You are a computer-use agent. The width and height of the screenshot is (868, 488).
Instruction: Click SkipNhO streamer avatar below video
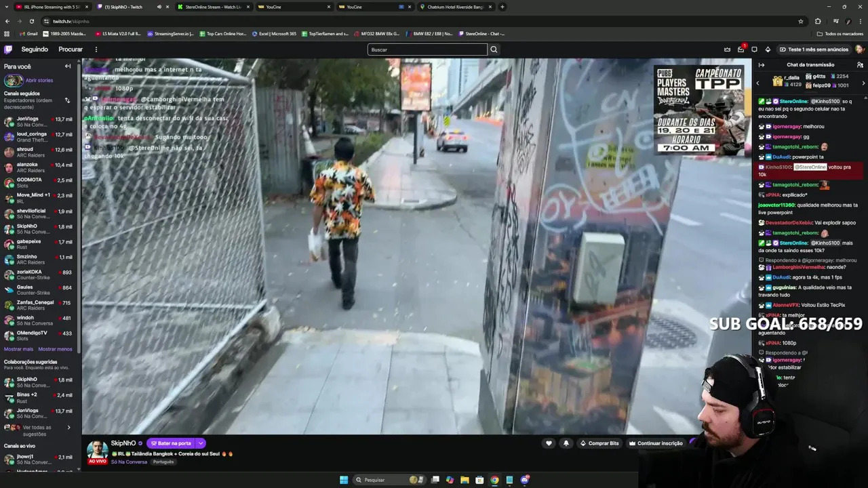[x=98, y=450]
